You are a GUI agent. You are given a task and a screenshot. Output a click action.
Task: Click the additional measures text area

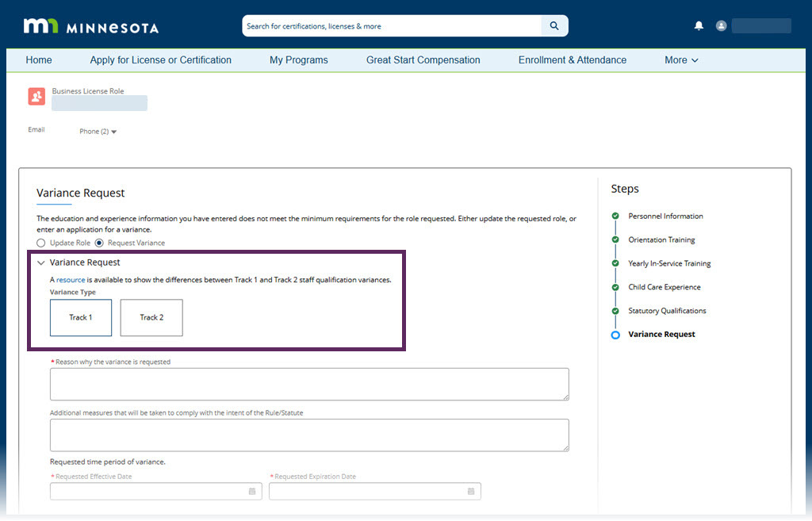click(x=309, y=435)
